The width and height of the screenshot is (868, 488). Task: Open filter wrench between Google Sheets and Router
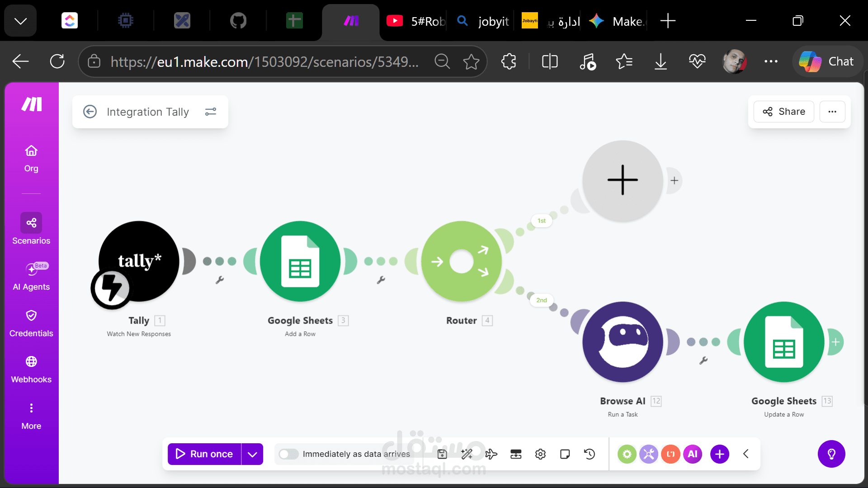pos(381,280)
